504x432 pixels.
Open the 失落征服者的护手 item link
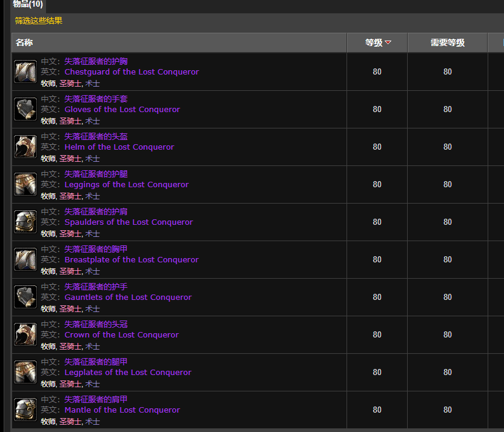96,287
